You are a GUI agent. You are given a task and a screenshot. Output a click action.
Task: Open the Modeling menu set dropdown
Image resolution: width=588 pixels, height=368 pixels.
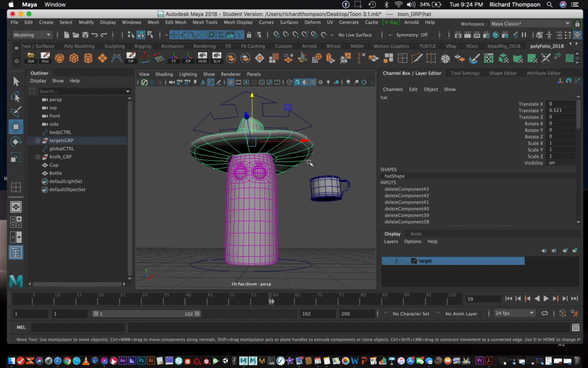pos(32,35)
